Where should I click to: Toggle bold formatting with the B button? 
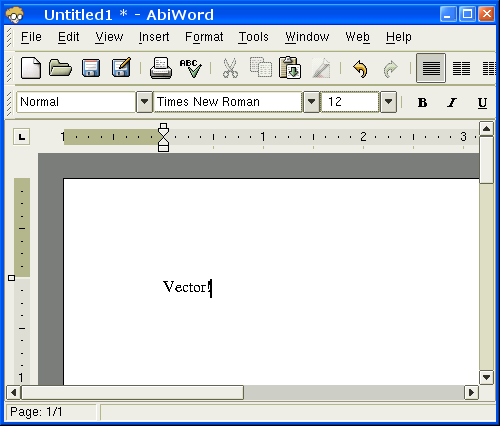coord(422,102)
